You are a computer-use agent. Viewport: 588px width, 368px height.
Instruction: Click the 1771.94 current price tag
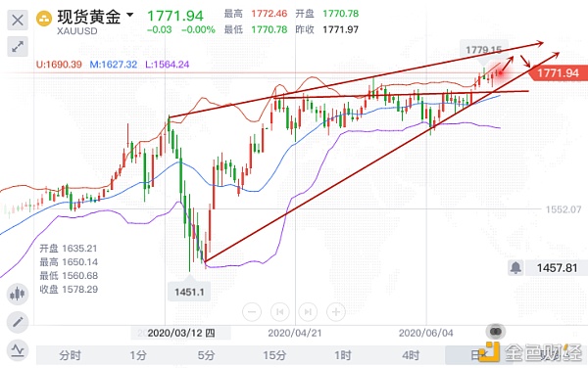coord(558,72)
